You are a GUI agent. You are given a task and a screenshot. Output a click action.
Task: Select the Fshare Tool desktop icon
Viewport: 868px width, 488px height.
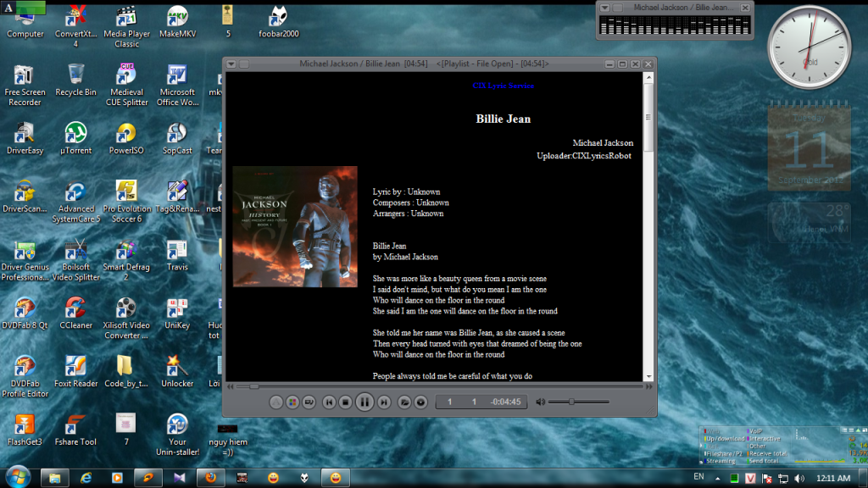(x=75, y=430)
